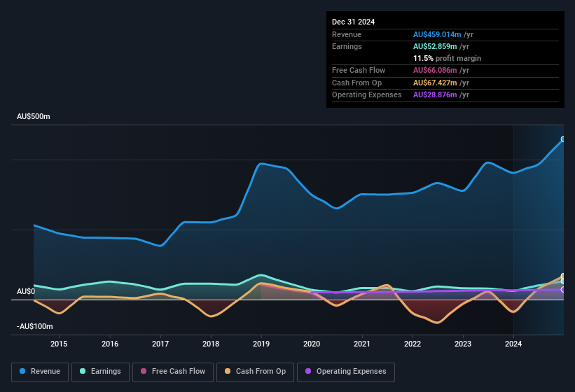Click the AU$67.427m cash from op value
This screenshot has height=392, width=575.
[x=435, y=83]
